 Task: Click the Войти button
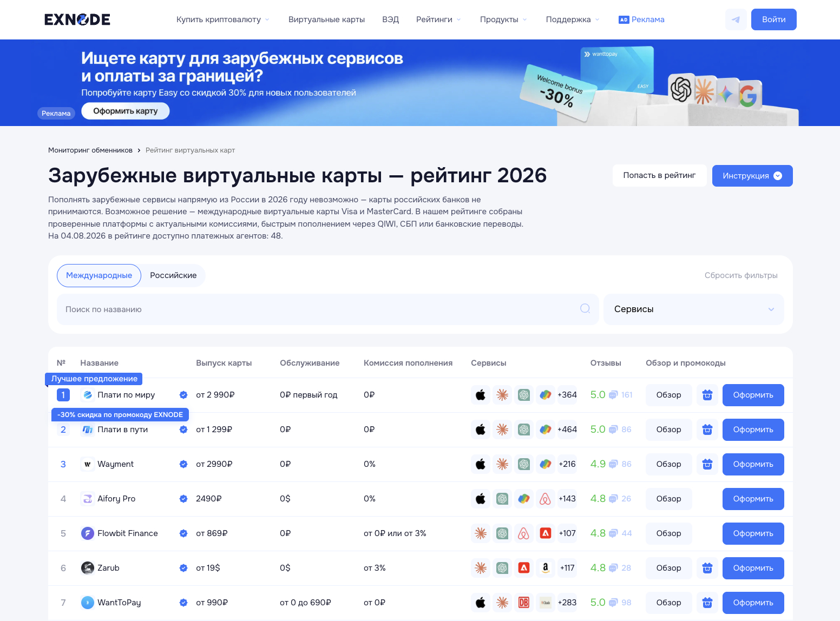[x=774, y=19]
